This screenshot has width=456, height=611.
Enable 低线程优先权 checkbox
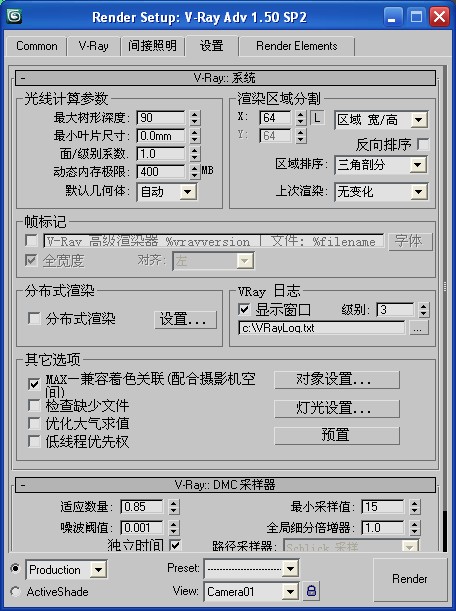pos(34,441)
